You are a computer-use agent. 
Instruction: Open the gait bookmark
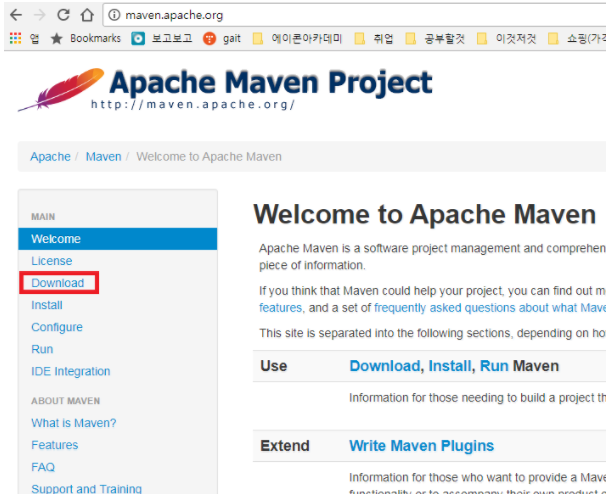pos(222,38)
